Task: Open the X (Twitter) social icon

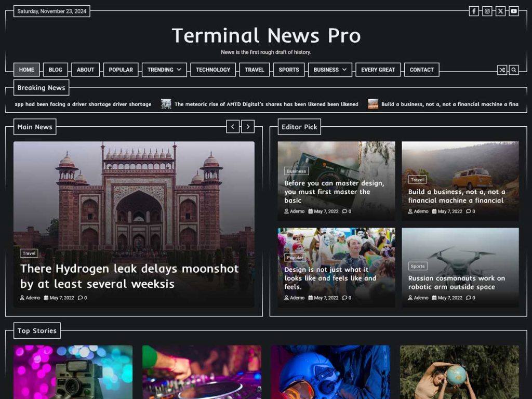Action: [x=500, y=10]
